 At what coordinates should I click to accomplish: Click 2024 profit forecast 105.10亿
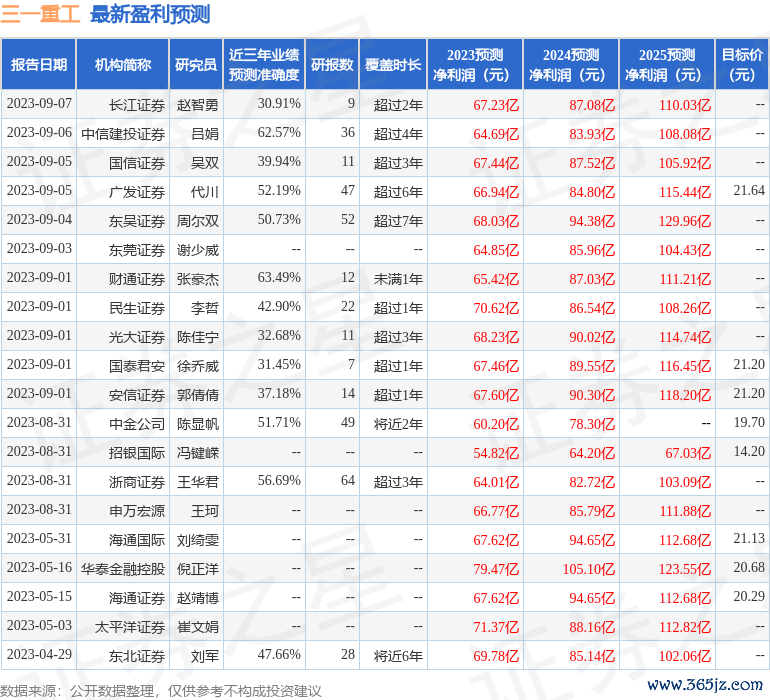click(x=589, y=569)
